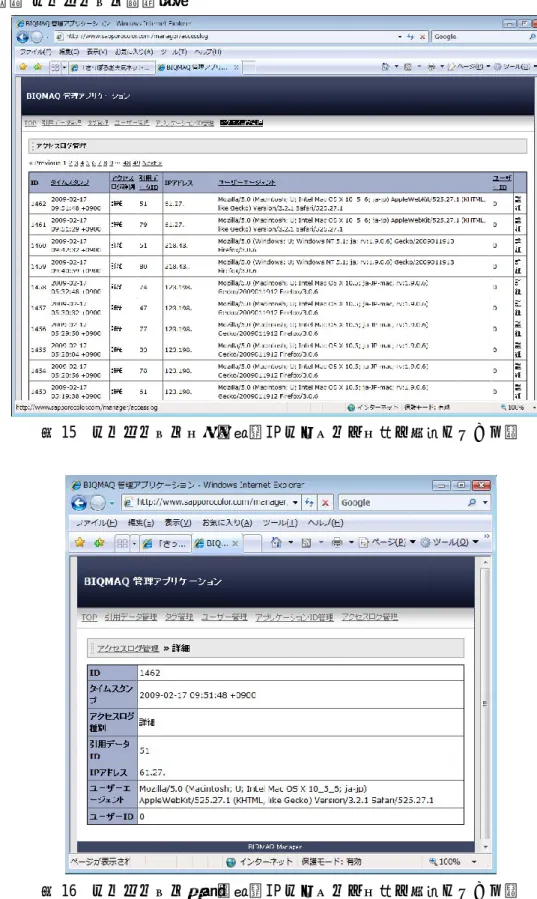Start Google search magnifier in lower window
This screenshot has width=537, height=899.
(472, 502)
